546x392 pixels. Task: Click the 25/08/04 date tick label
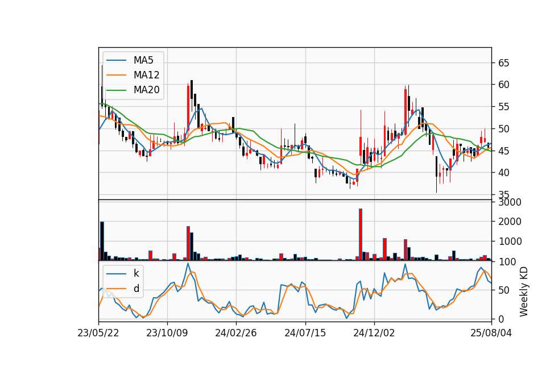[x=491, y=333]
